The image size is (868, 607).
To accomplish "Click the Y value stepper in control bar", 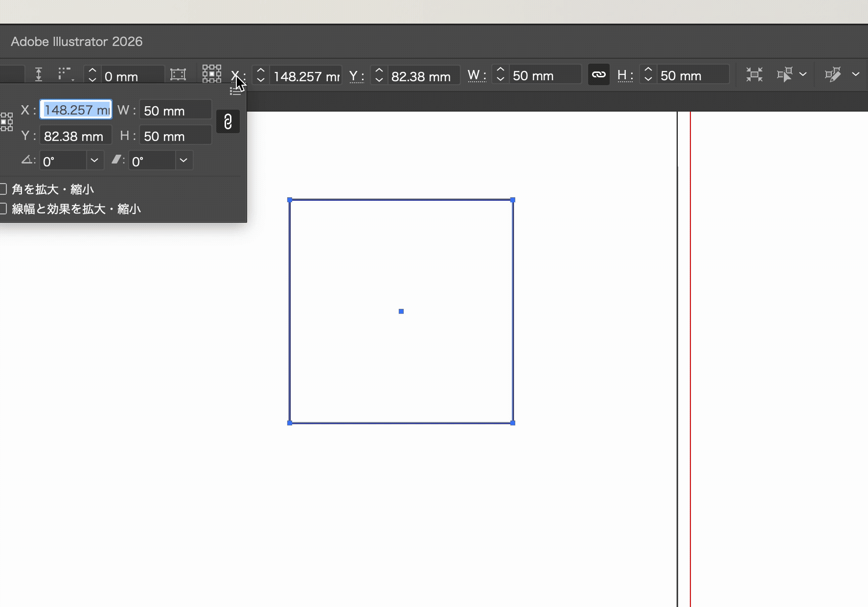I will pos(379,75).
